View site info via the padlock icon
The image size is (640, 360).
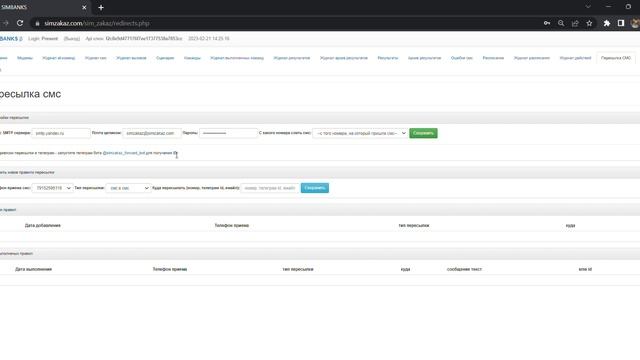[x=38, y=23]
